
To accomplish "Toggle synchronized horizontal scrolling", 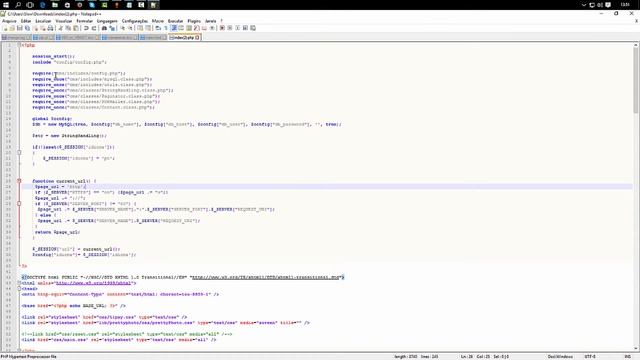I will click(x=148, y=28).
